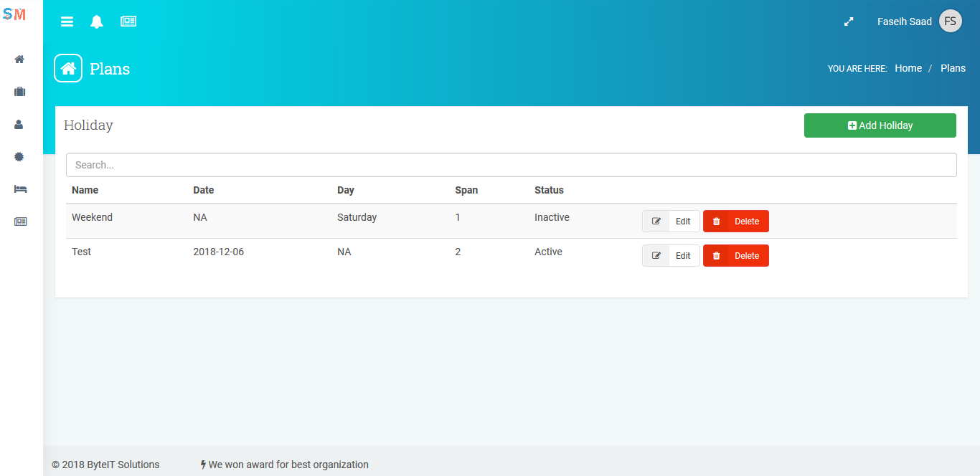Click the Delete label for Weekend holiday
This screenshot has height=476, width=980.
coord(747,222)
